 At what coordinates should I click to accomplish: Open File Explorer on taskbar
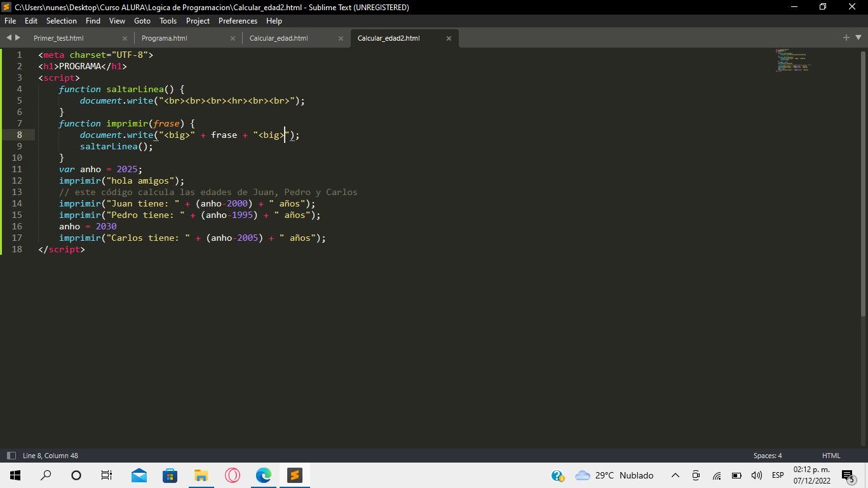[201, 475]
